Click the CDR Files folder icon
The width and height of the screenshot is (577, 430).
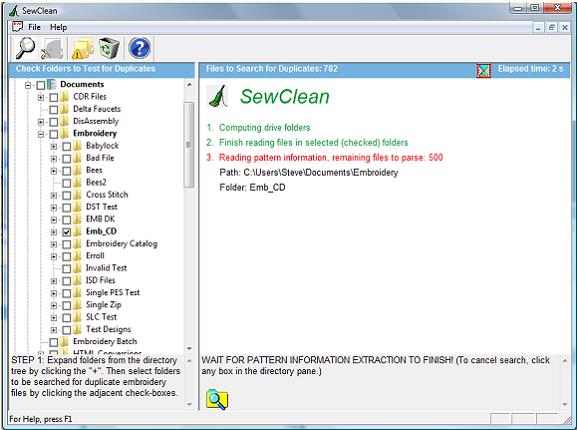[x=64, y=97]
